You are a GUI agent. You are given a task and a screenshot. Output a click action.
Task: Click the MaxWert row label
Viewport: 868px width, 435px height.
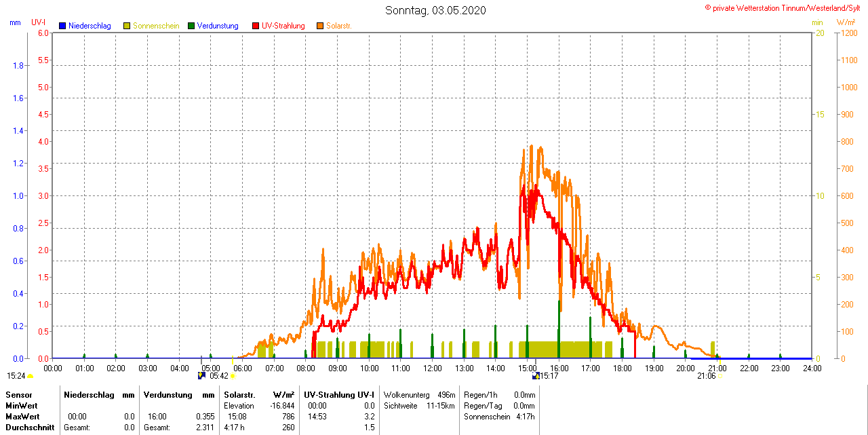[x=24, y=416]
